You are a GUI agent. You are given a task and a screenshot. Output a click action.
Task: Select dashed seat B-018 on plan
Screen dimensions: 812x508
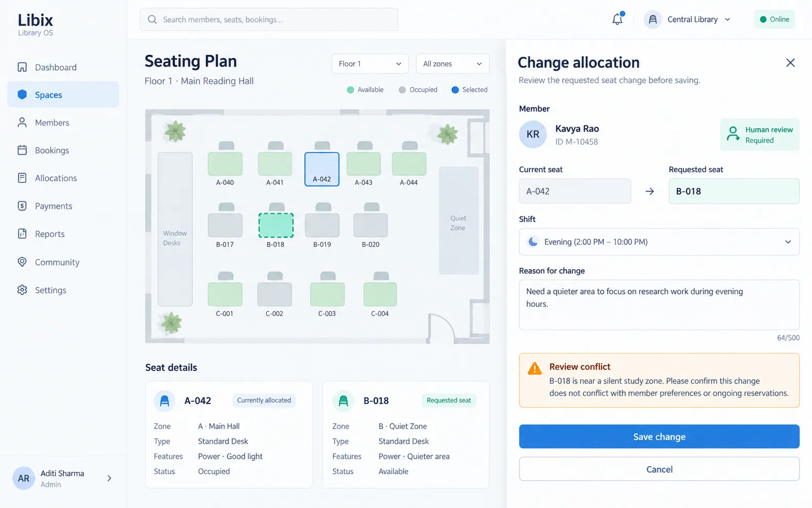(x=276, y=225)
